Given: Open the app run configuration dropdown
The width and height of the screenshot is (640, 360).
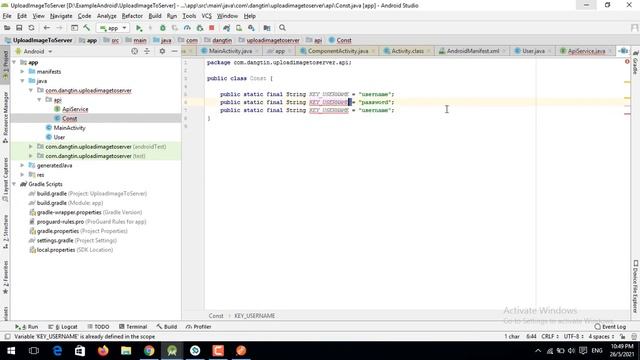Looking at the screenshot, I should (x=113, y=28).
